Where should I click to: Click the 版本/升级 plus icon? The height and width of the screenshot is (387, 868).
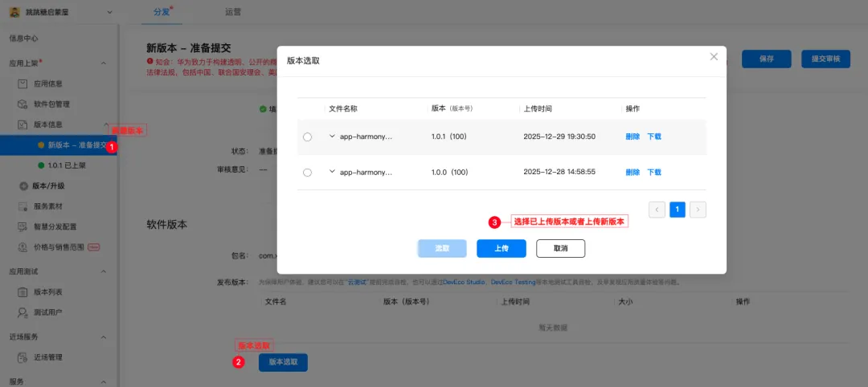click(x=24, y=186)
